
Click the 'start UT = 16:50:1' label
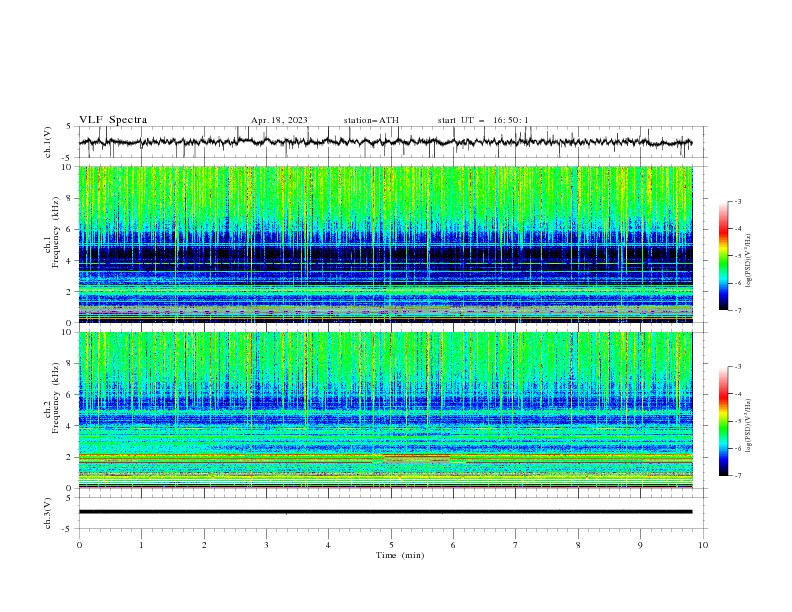(x=483, y=120)
